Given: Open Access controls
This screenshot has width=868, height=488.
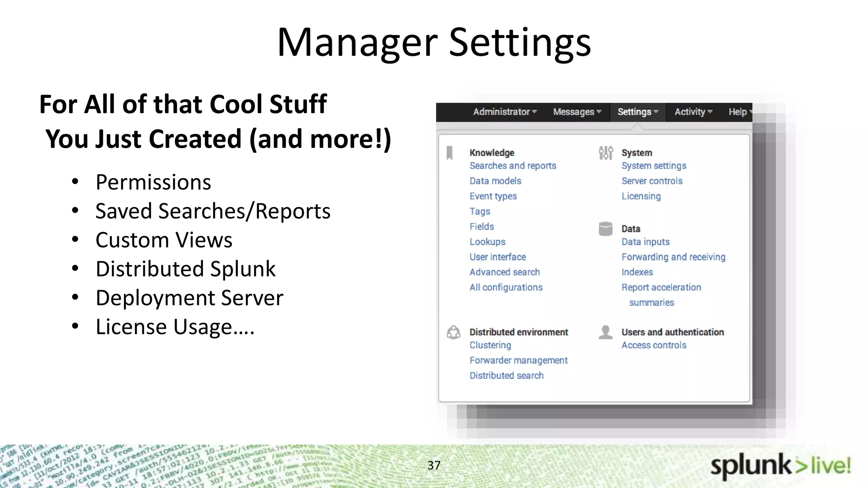Looking at the screenshot, I should tap(654, 345).
